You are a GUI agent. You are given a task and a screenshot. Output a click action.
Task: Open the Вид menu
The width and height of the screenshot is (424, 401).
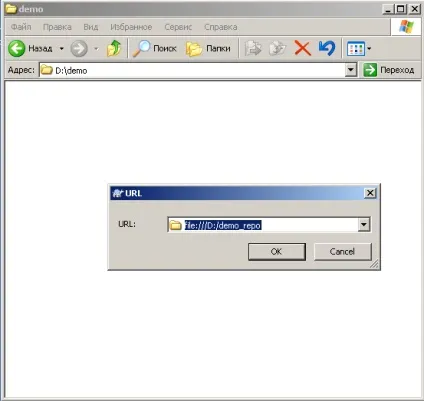point(91,27)
